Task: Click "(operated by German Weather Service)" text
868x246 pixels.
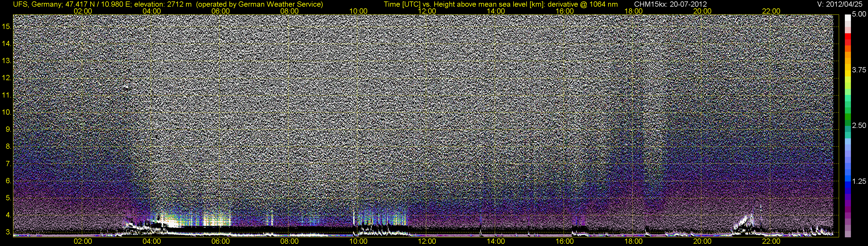Action: 259,4
